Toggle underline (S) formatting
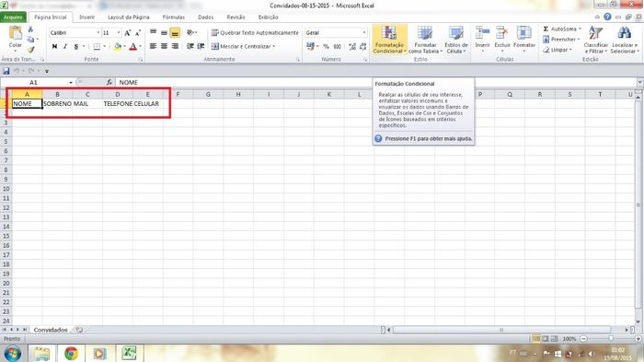The width and height of the screenshot is (644, 362). click(x=76, y=46)
